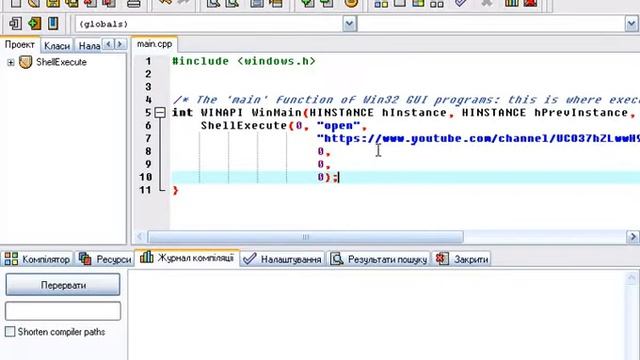Screen dimensions: 640x360
Task: Click the Перервати button
Action: tap(63, 285)
